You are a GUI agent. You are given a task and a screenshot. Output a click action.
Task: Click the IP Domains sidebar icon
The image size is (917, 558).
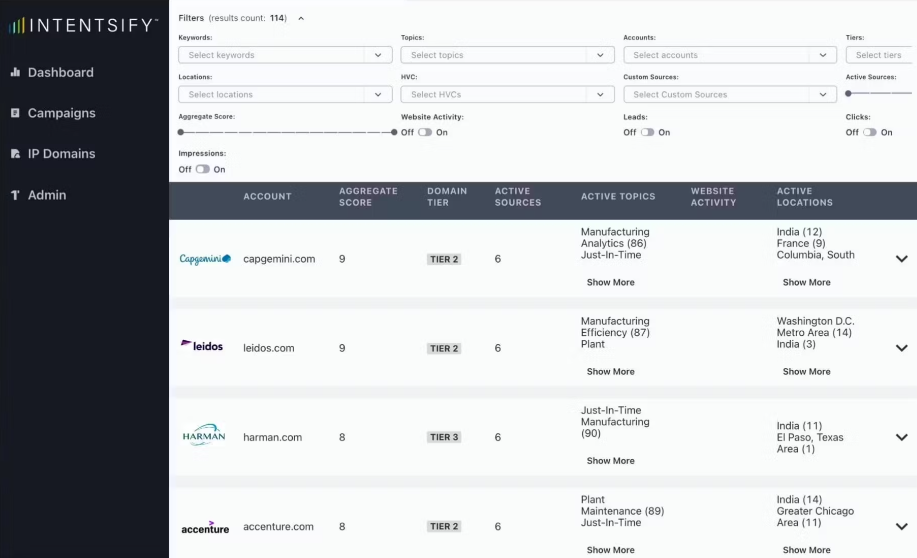pos(15,154)
